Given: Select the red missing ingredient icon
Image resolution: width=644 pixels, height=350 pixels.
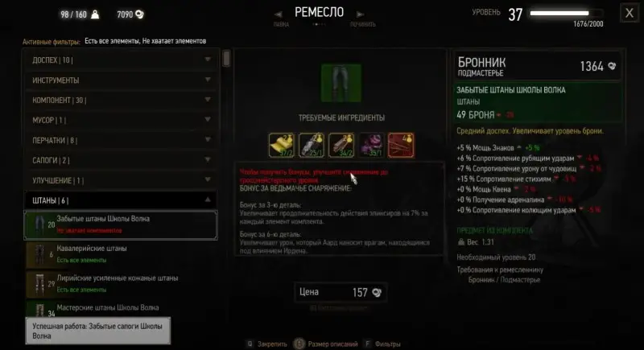Looking at the screenshot, I should pyautogui.click(x=401, y=145).
